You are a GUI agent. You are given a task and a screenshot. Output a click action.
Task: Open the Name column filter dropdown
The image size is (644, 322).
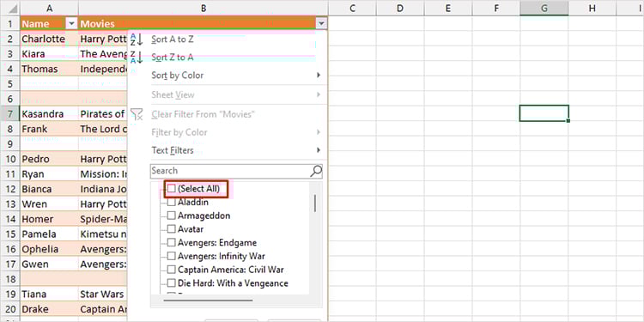[x=72, y=24]
